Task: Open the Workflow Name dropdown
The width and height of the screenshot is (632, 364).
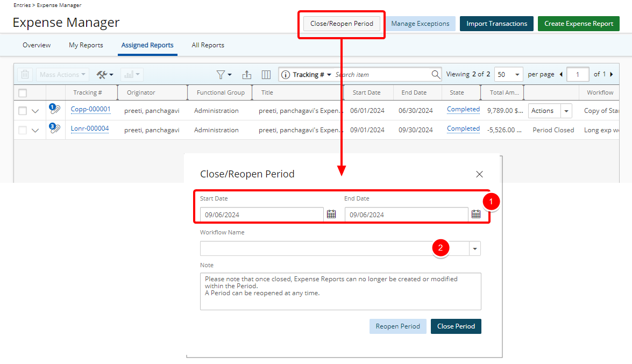Action: 474,248
